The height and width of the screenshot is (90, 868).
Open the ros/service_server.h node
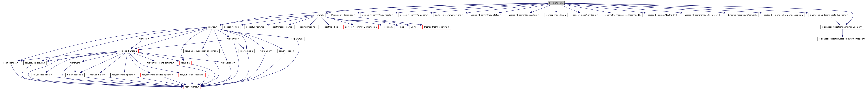click(x=35, y=63)
